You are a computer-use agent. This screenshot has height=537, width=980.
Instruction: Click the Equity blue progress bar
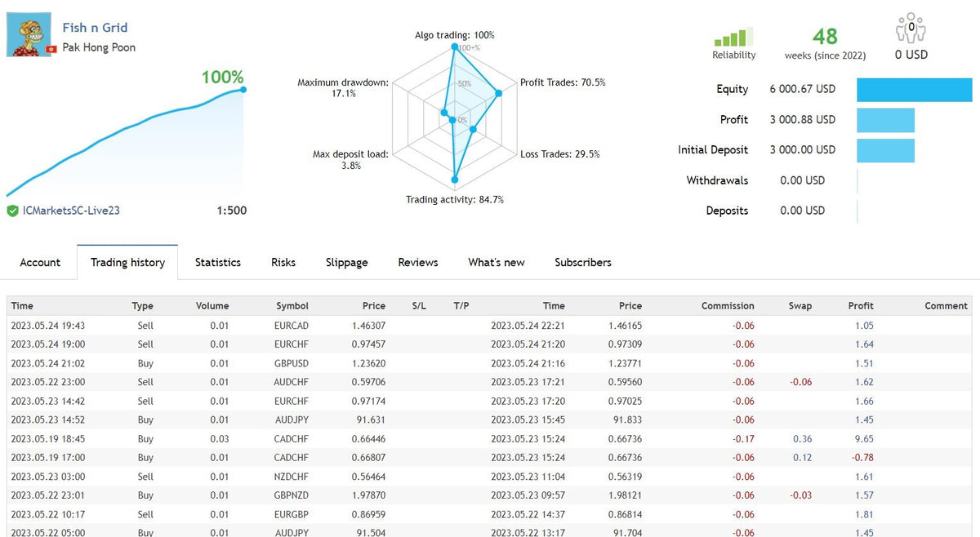914,90
